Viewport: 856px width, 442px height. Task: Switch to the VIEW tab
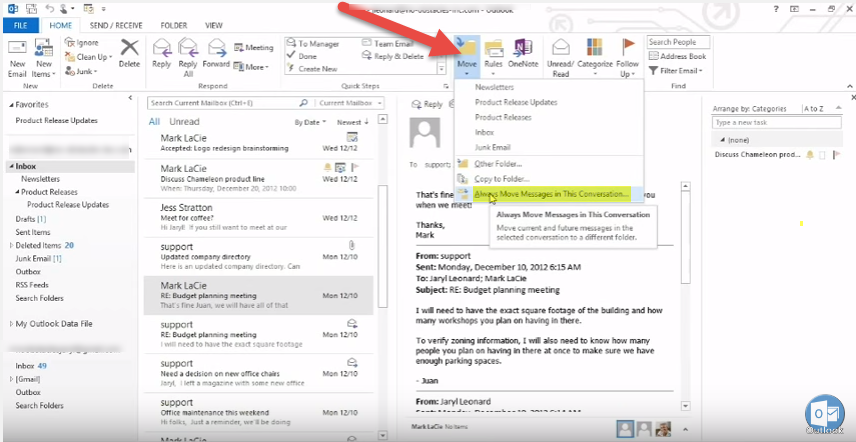[213, 25]
